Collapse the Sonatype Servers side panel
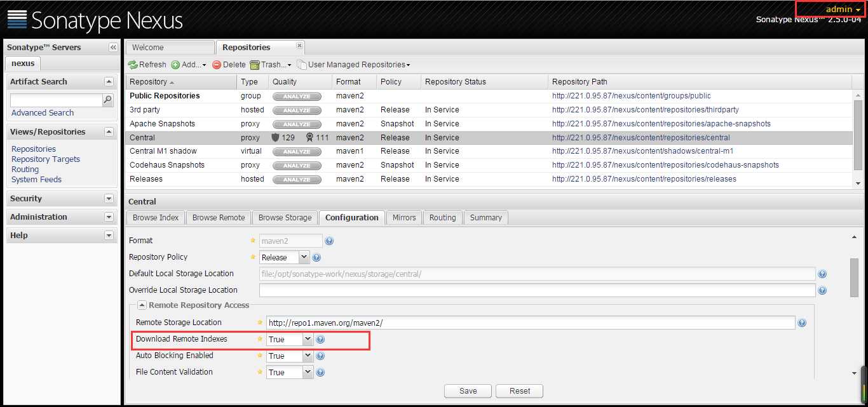 113,48
